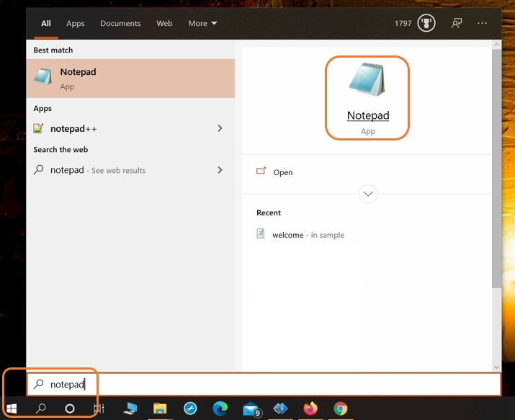Launch Google Chrome from taskbar
Viewport: 515px width, 420px height.
coord(340,408)
